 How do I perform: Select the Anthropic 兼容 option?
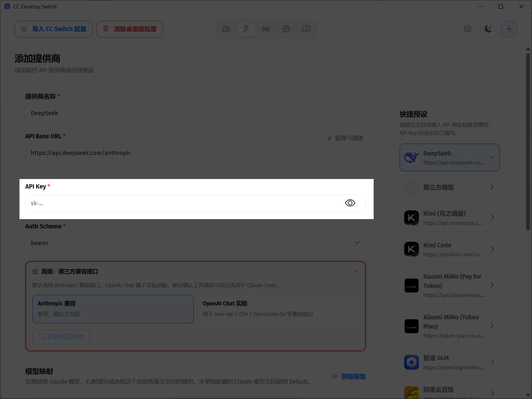[113, 309]
